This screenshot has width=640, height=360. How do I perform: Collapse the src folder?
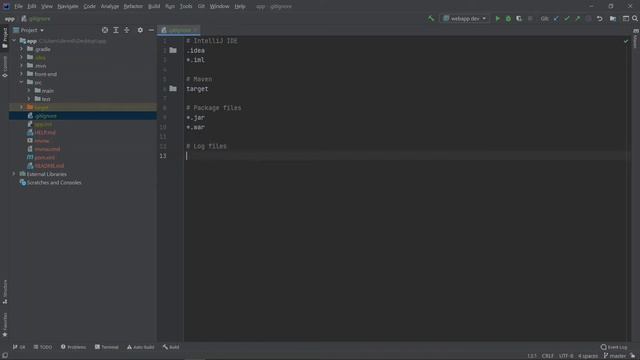tap(22, 82)
